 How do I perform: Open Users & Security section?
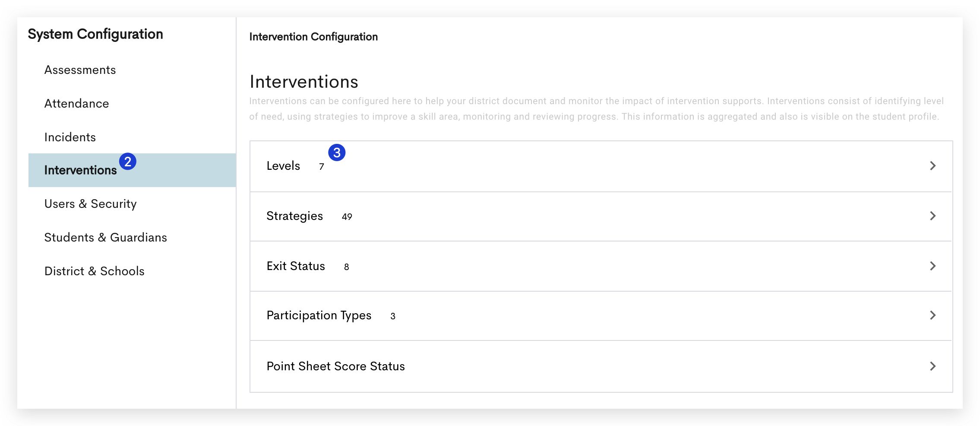pos(90,204)
